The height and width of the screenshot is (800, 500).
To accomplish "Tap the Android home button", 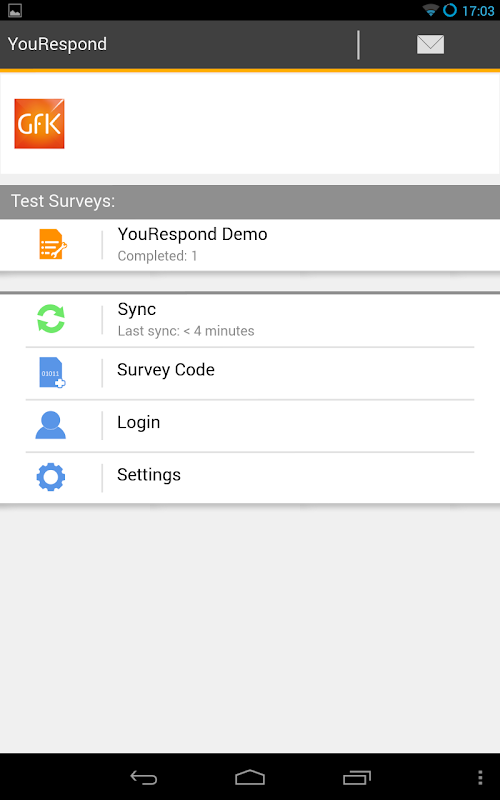I will [x=250, y=778].
